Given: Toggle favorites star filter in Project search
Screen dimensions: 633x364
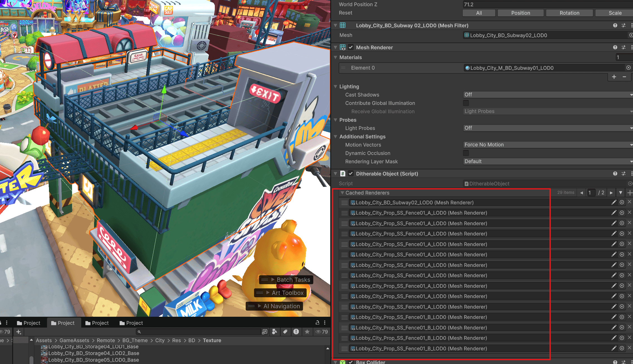Looking at the screenshot, I should click(307, 331).
